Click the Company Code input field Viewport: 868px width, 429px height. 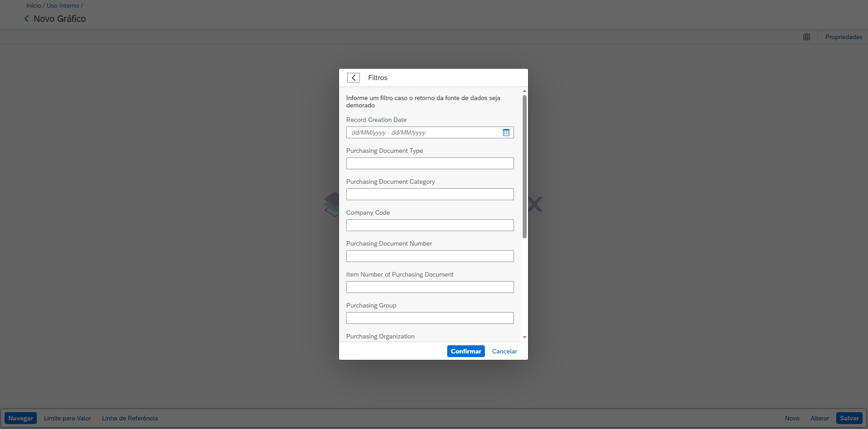pyautogui.click(x=430, y=225)
